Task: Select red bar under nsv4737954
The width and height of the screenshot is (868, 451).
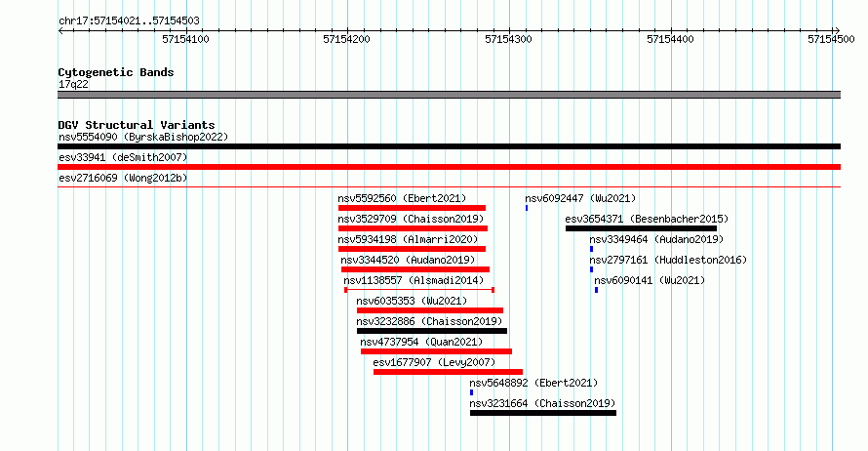Action: pos(436,351)
